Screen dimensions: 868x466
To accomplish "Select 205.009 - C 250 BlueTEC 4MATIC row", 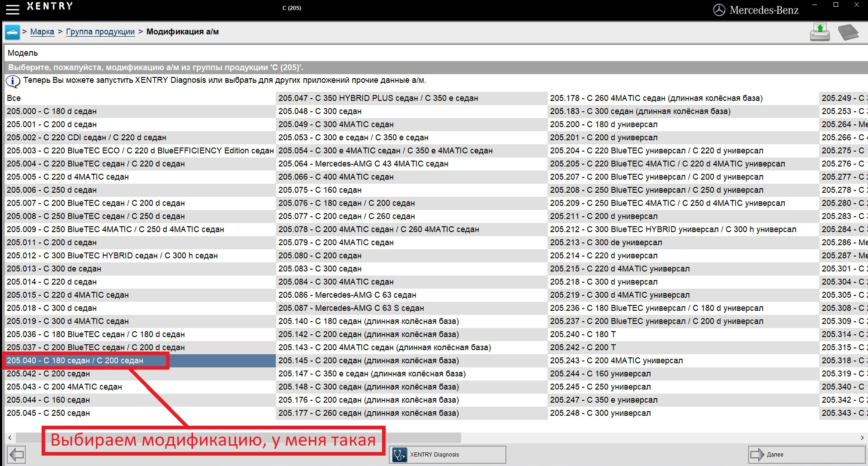I will 140,229.
